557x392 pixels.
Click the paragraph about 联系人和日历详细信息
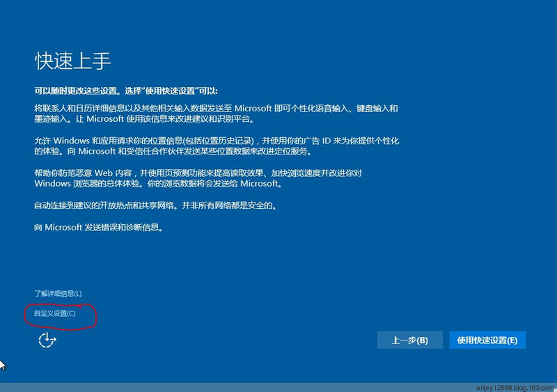216,113
